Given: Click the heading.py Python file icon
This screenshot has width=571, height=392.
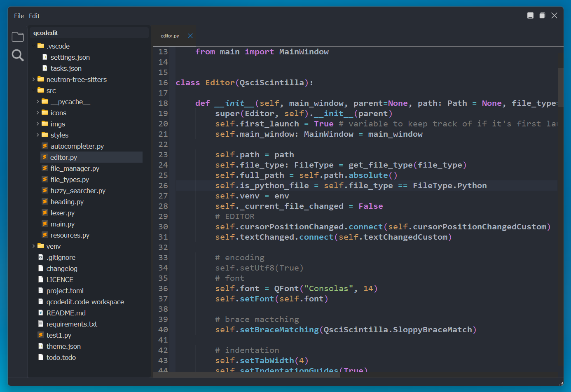Looking at the screenshot, I should (45, 201).
